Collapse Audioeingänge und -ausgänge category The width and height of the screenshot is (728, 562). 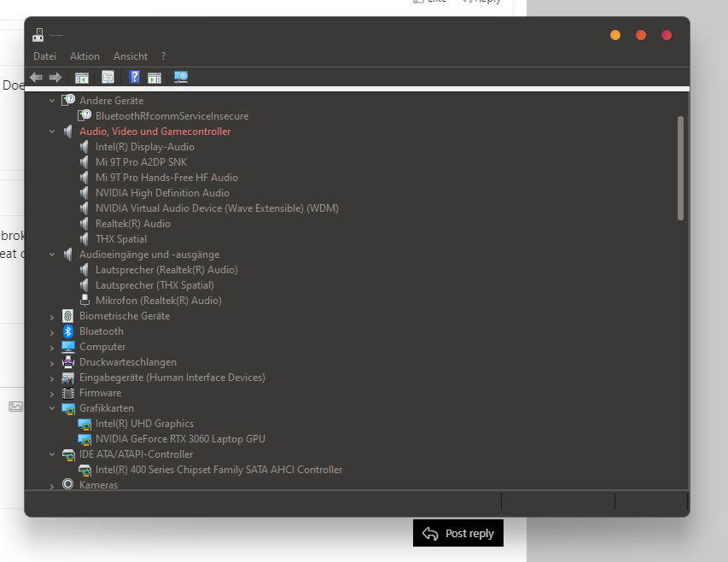click(x=52, y=255)
